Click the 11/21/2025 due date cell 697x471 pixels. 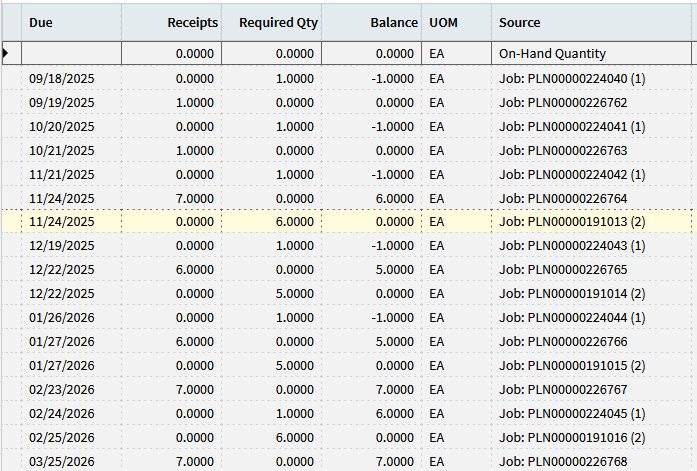coord(71,175)
